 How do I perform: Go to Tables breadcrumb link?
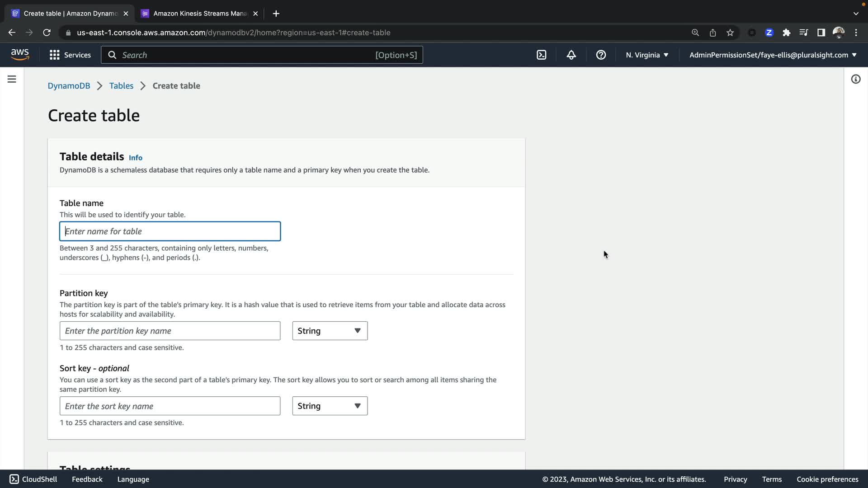point(121,86)
